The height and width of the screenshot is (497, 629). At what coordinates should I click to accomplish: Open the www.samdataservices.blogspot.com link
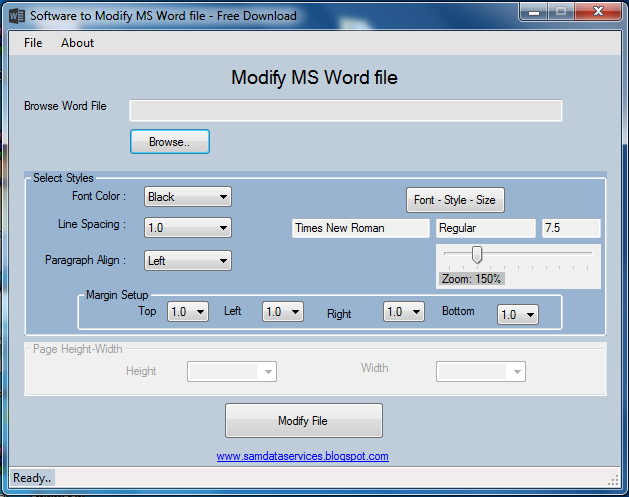point(302,456)
